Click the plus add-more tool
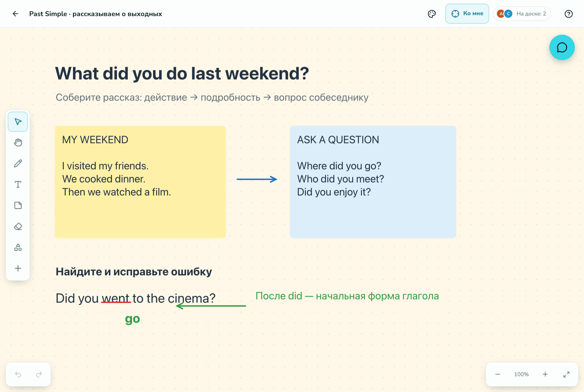Screen dimensions: 584x392 click(x=18, y=268)
